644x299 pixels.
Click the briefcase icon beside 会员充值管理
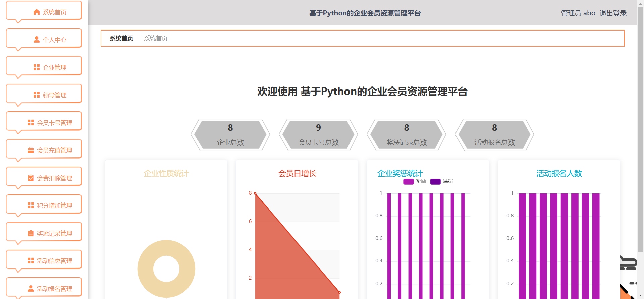(31, 150)
